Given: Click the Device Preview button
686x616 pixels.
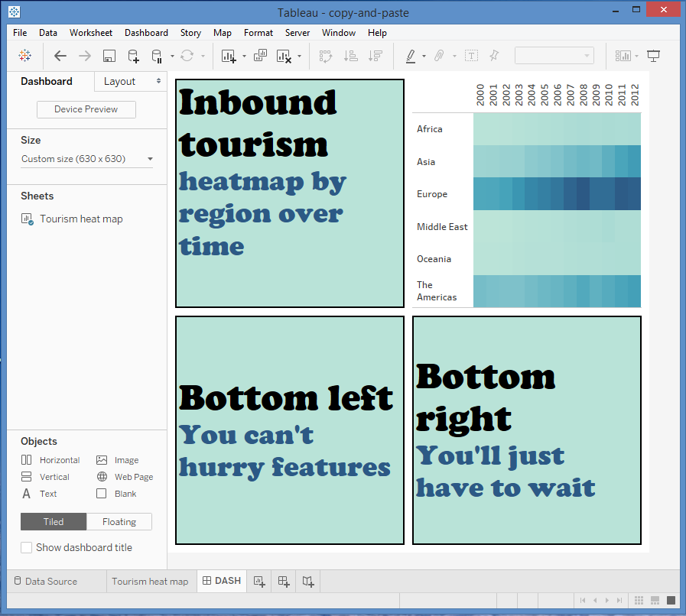Looking at the screenshot, I should 86,109.
